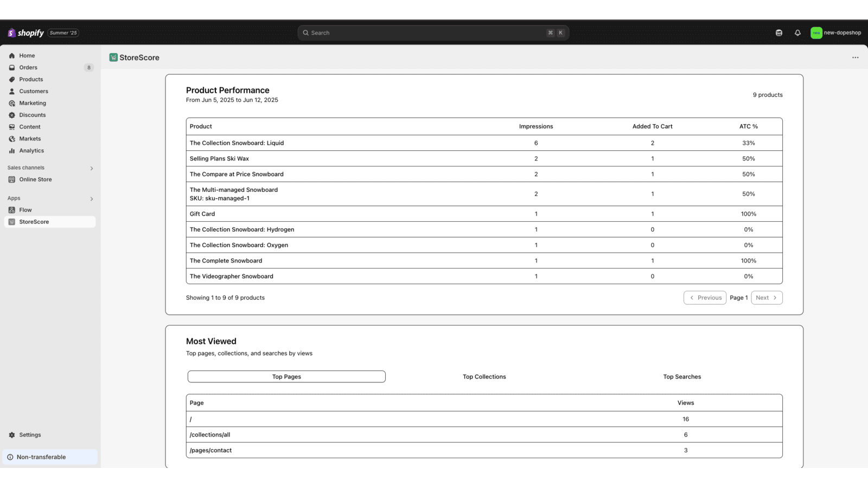Select The Collection Snowboard: Liquid row

(484, 143)
